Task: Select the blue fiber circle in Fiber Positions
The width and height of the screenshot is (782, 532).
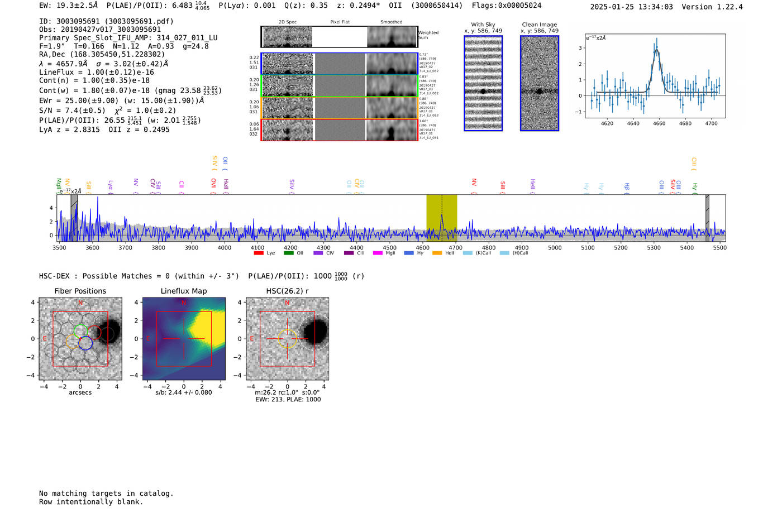Action: [x=85, y=343]
